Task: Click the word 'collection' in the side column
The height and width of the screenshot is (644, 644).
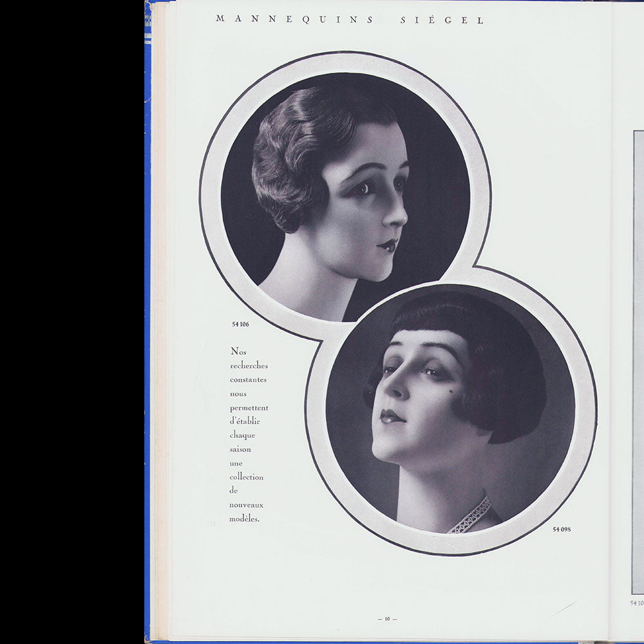Action: (x=247, y=477)
